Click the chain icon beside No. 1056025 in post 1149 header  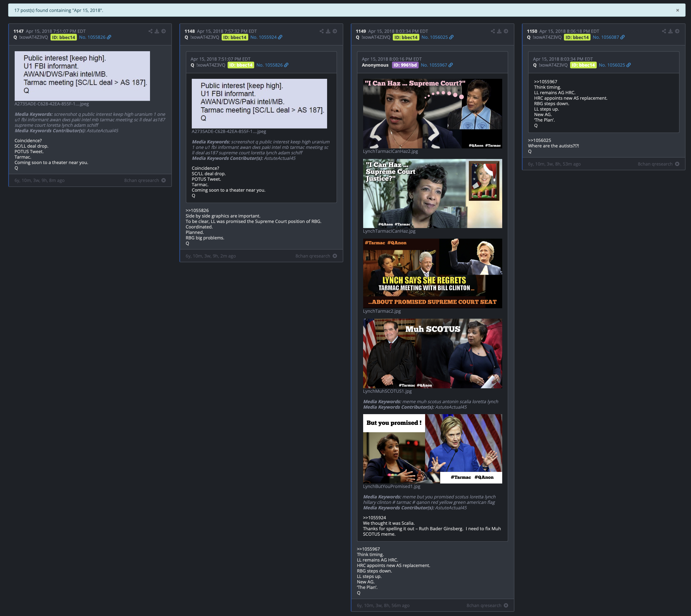pyautogui.click(x=451, y=37)
